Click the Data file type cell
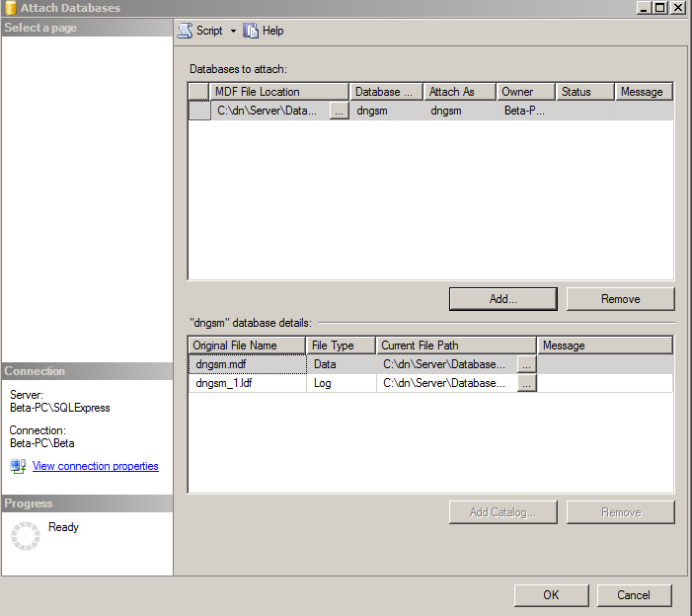This screenshot has width=692, height=616. (342, 364)
